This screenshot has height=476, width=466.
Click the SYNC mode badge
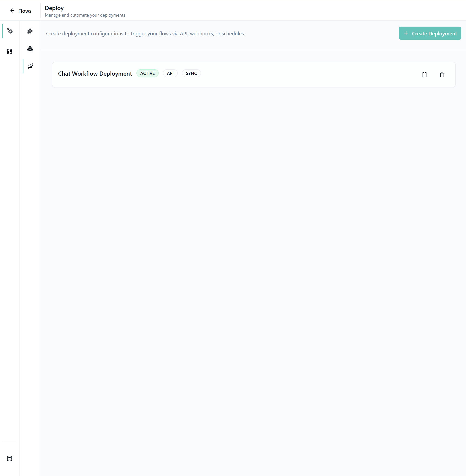tap(191, 73)
